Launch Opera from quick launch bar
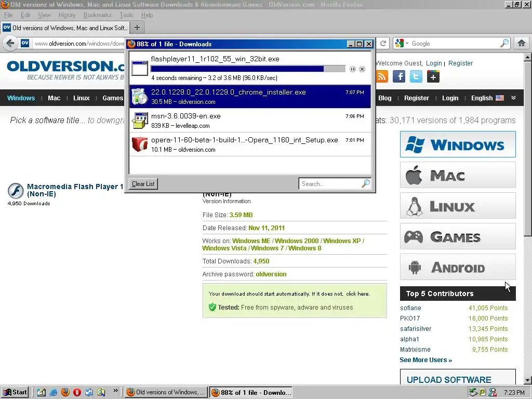This screenshot has width=532, height=399. [x=77, y=392]
